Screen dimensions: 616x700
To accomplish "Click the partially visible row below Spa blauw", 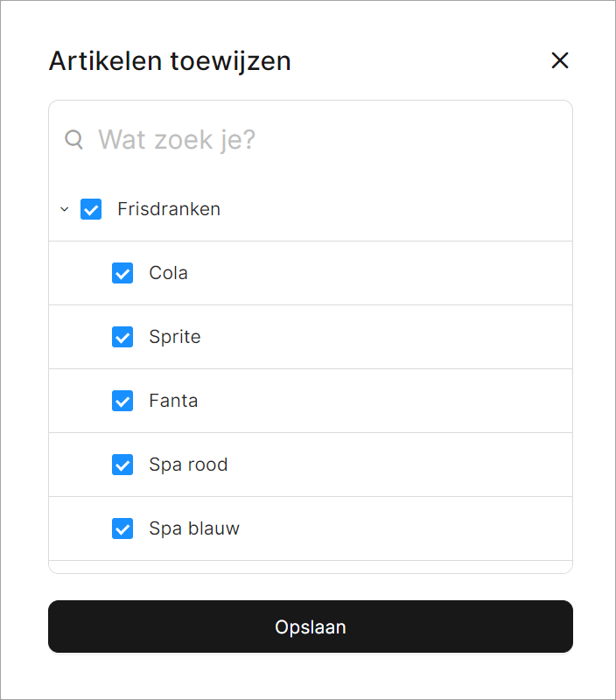I will 310,567.
